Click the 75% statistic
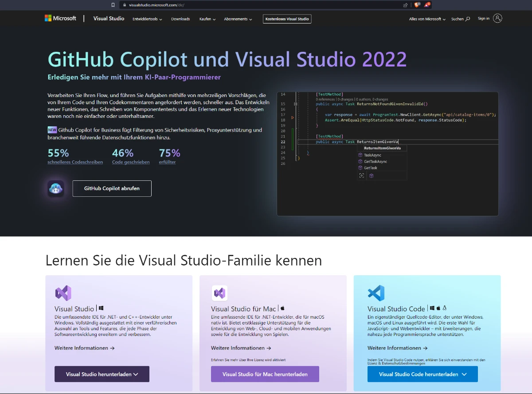The width and height of the screenshot is (532, 394). click(x=170, y=153)
